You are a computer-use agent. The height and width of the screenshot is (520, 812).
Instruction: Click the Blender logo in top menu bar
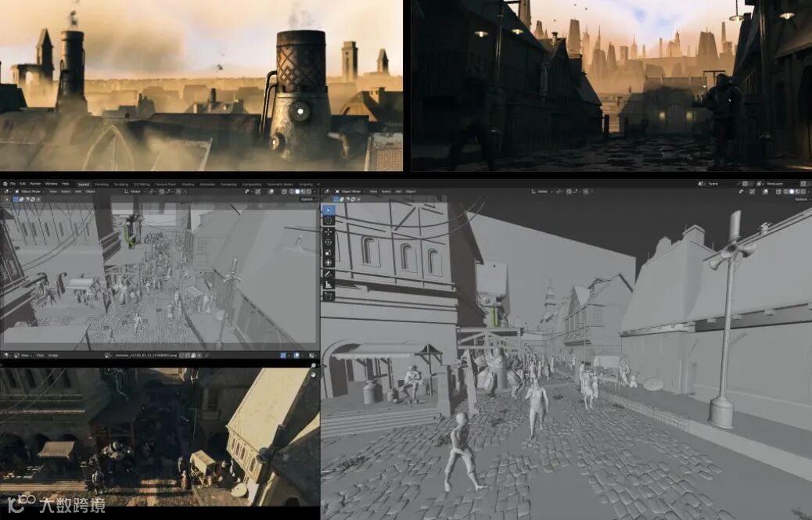(x=5, y=184)
